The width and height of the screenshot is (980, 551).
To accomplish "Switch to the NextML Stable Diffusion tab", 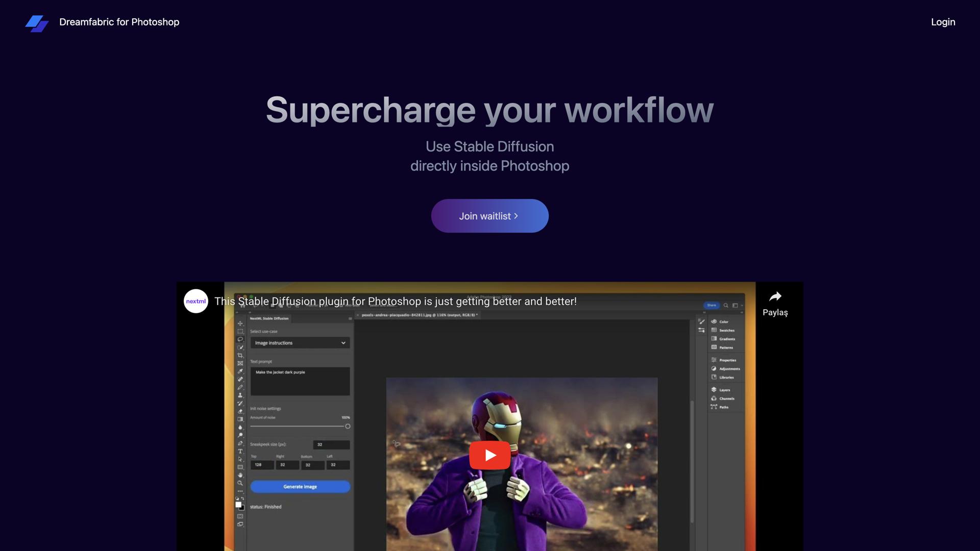I will pyautogui.click(x=269, y=318).
